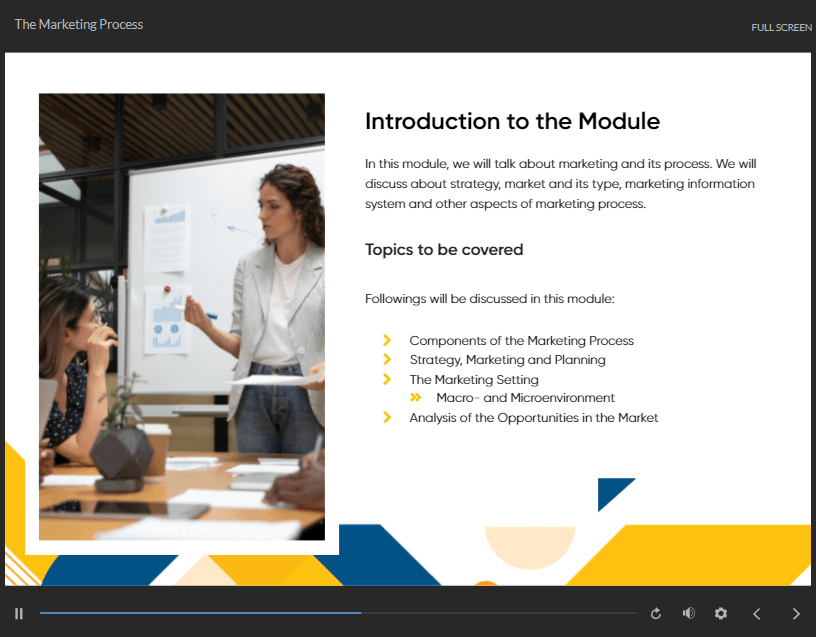This screenshot has height=637, width=816.
Task: Select 'Strategy, Marketing and Planning' bullet
Action: pyautogui.click(x=507, y=360)
